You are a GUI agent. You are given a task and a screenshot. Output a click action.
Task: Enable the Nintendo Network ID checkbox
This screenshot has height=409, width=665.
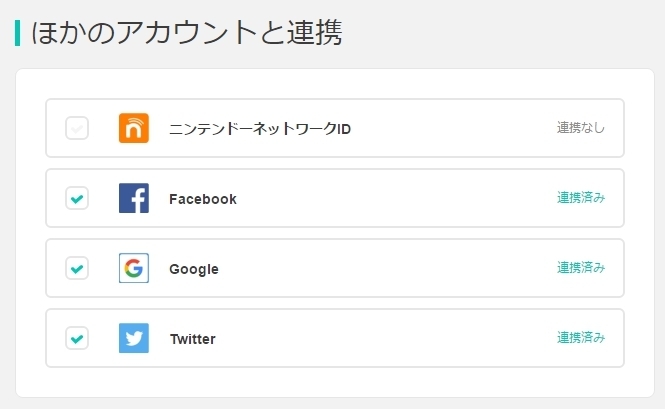pyautogui.click(x=77, y=128)
